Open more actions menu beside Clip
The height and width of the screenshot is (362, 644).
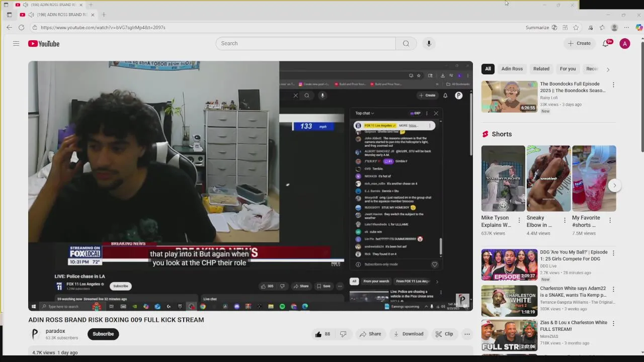pyautogui.click(x=467, y=334)
